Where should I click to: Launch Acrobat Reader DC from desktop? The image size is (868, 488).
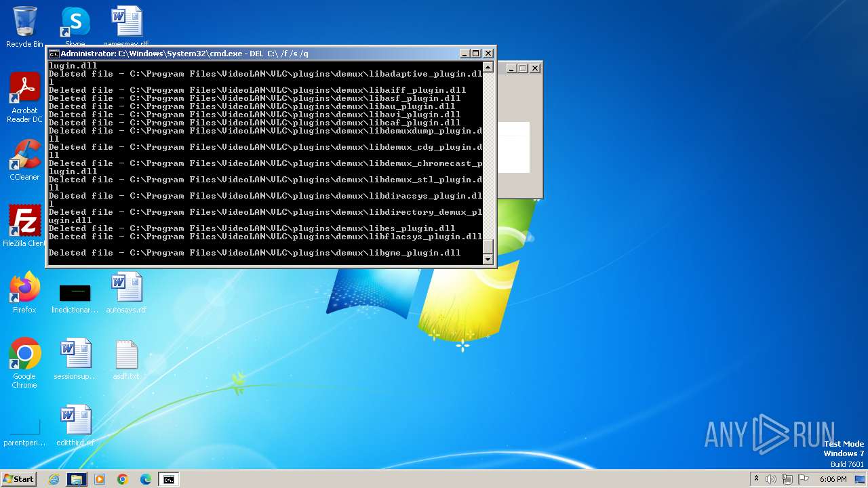pos(24,98)
